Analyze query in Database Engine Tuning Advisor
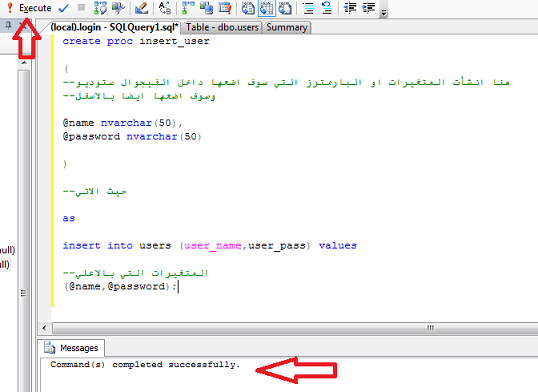This screenshot has height=392, width=538. pos(118,8)
